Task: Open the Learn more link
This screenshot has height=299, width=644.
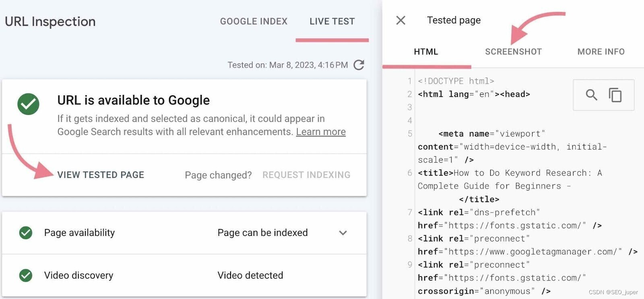Action: [x=321, y=132]
